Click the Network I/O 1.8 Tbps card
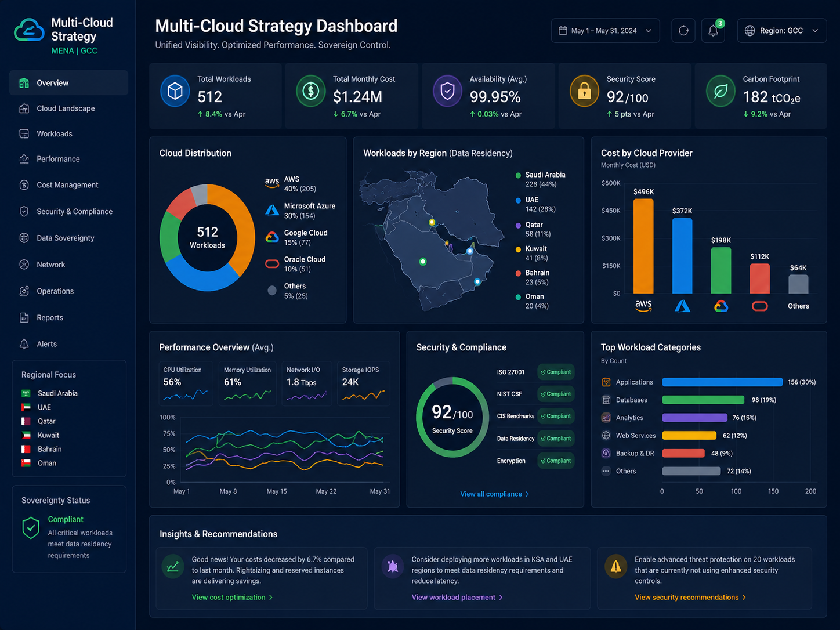The height and width of the screenshot is (630, 840). click(x=307, y=383)
